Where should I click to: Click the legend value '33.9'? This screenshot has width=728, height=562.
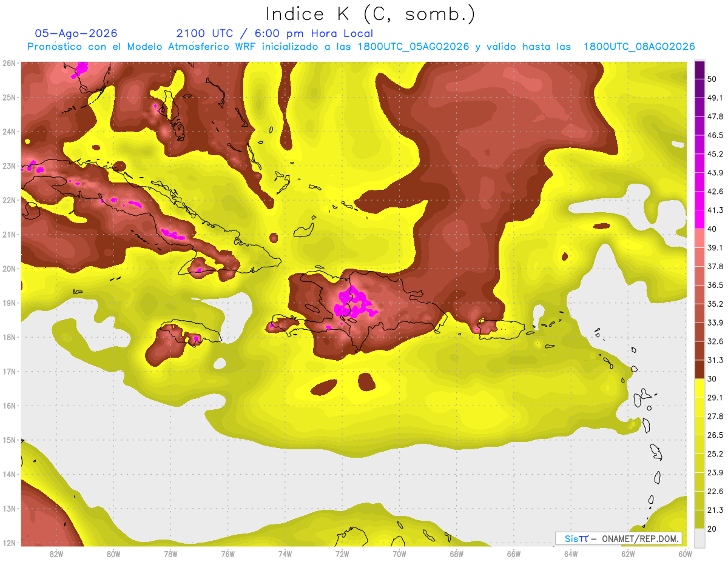pos(716,323)
